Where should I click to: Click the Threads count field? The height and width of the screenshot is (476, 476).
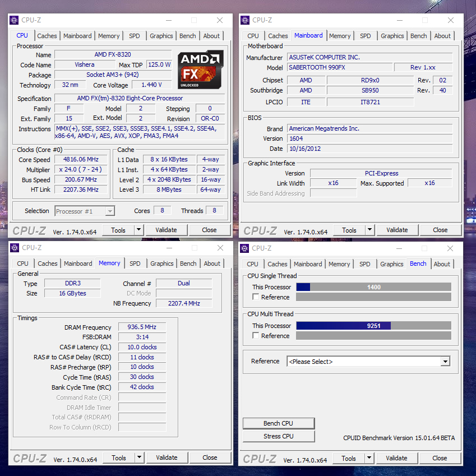pos(215,210)
